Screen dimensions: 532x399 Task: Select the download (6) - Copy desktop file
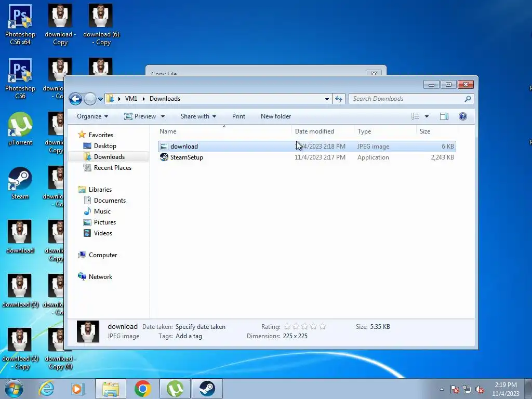(x=101, y=25)
